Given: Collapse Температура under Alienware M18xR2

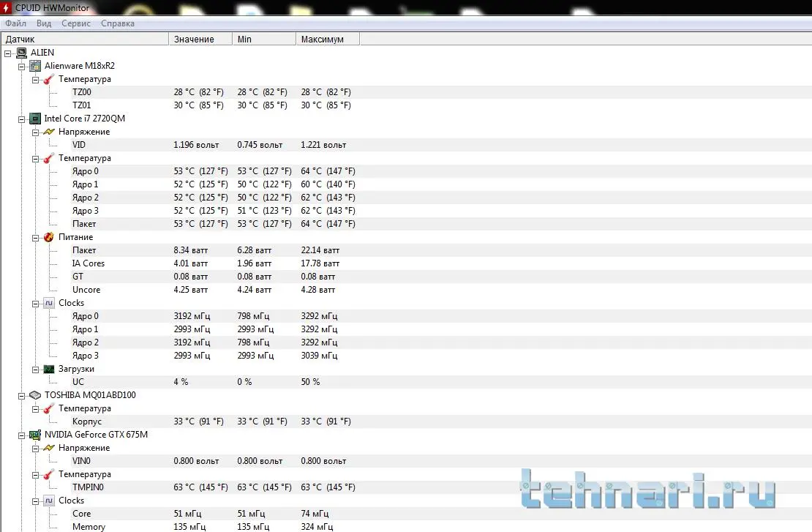Looking at the screenshot, I should click(35, 80).
